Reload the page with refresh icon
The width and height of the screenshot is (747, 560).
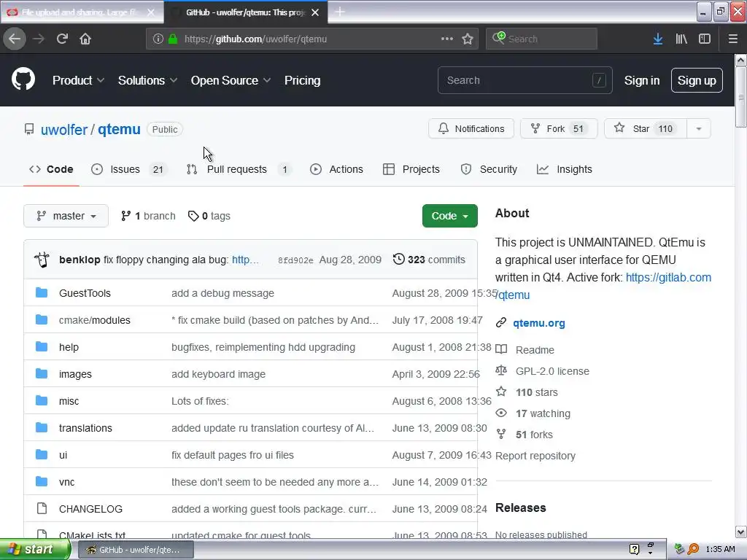[62, 39]
